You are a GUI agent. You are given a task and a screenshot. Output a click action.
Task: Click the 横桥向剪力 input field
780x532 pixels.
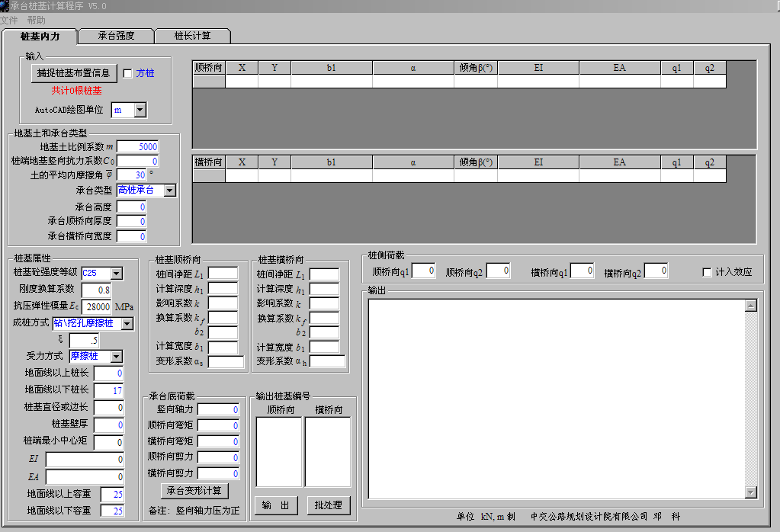coord(219,473)
